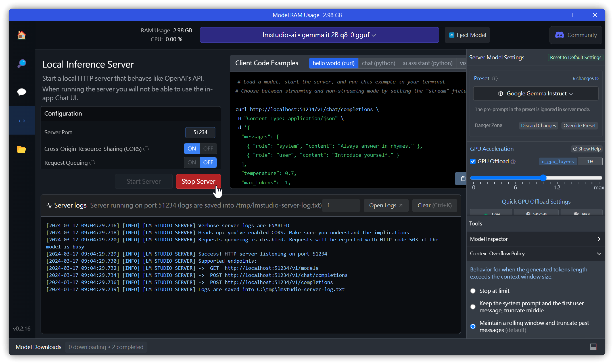Turn Request Queuing on
Screen dimensions: 614x364
[192, 162]
